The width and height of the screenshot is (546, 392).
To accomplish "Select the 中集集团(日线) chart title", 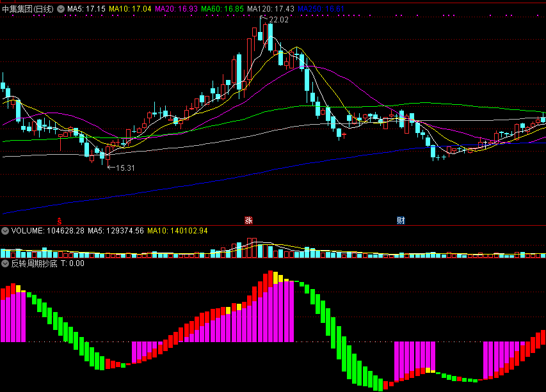I will tap(28, 9).
